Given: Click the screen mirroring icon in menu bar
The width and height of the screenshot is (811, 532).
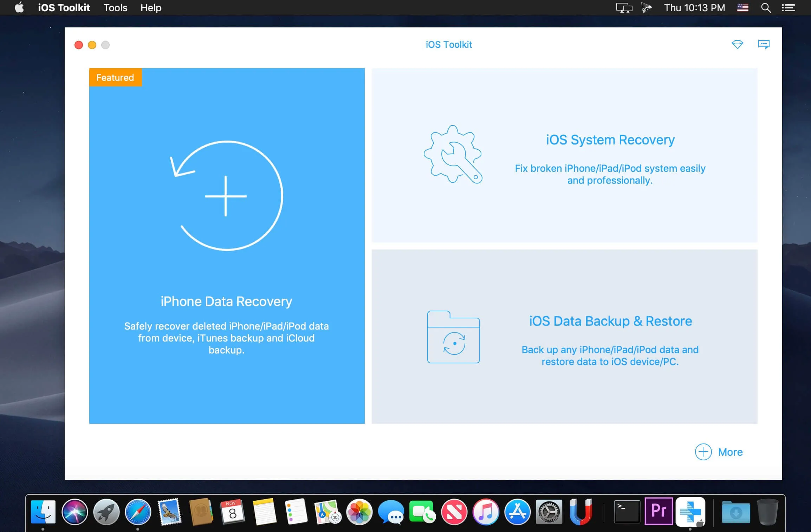Looking at the screenshot, I should pos(624,7).
